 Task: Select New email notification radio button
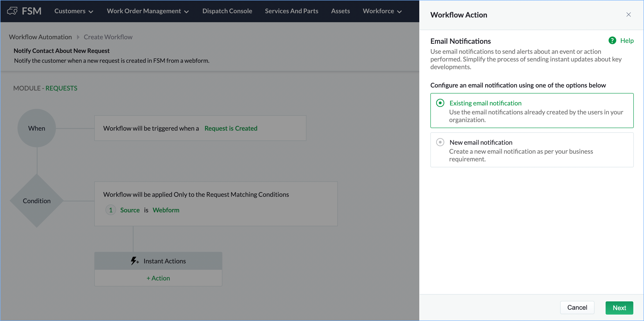(x=440, y=142)
